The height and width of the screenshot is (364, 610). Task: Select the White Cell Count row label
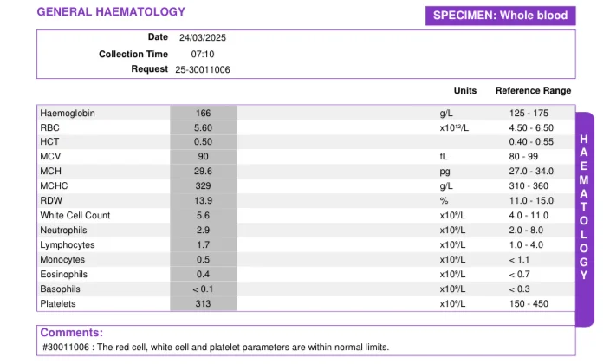[75, 215]
